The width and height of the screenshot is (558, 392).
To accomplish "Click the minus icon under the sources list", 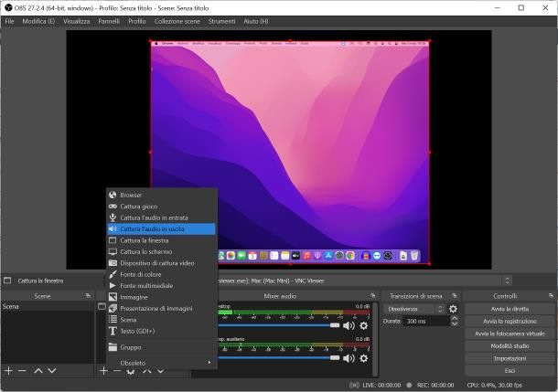I will click(x=117, y=371).
